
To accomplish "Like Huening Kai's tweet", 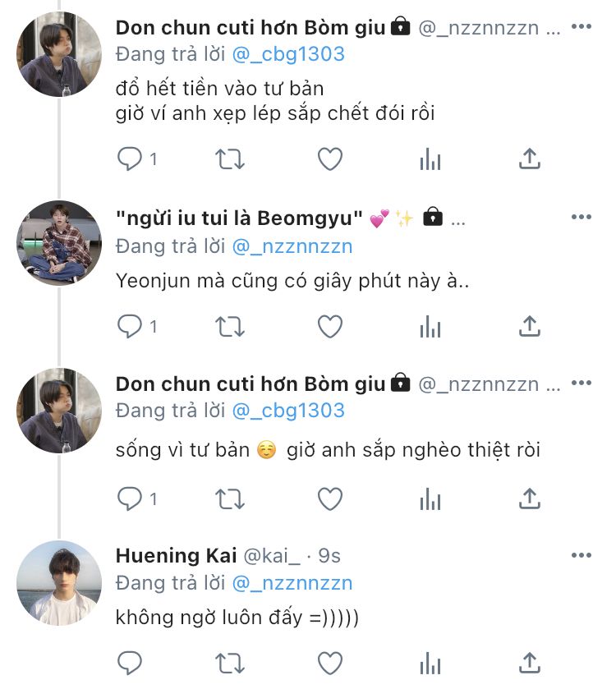I will click(330, 662).
